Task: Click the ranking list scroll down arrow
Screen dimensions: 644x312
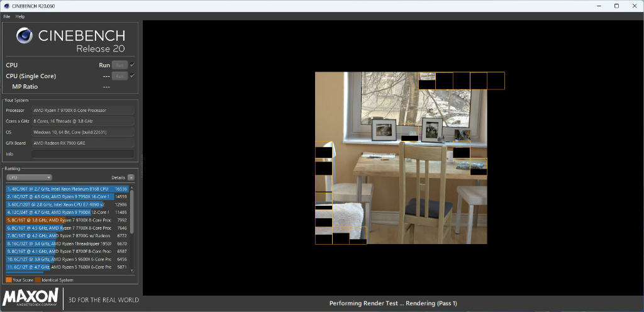Action: [132, 270]
